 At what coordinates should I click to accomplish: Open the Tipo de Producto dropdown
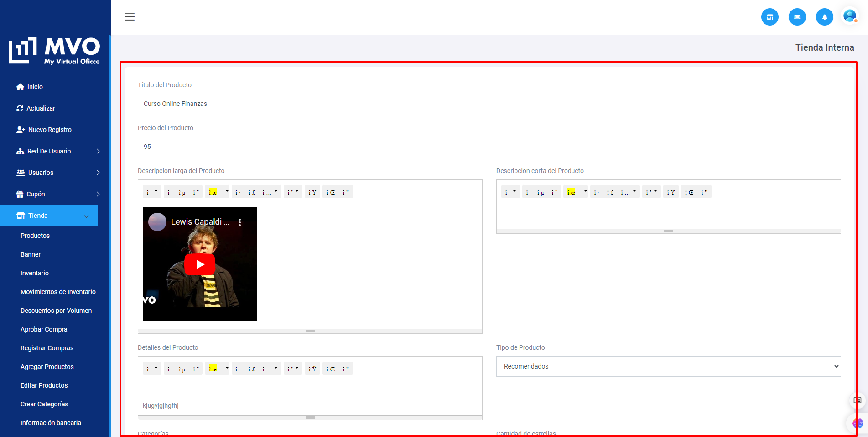668,366
